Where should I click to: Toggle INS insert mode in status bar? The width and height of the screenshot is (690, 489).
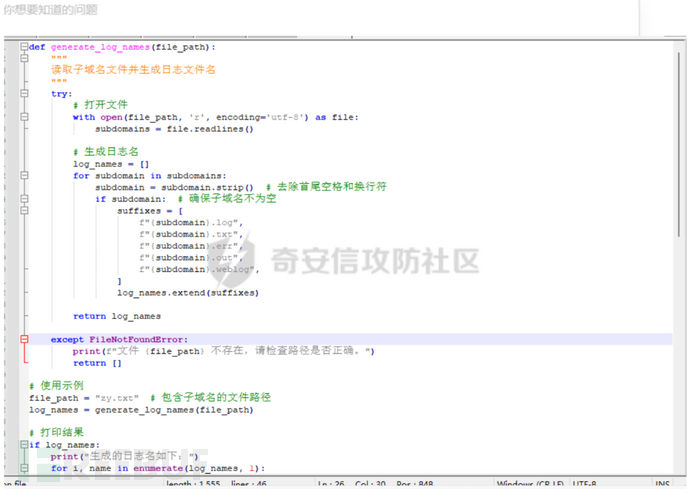pyautogui.click(x=662, y=484)
